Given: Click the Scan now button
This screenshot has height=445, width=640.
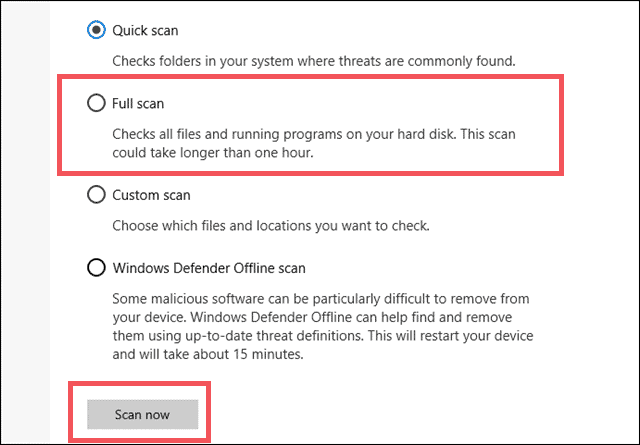Looking at the screenshot, I should click(x=142, y=414).
